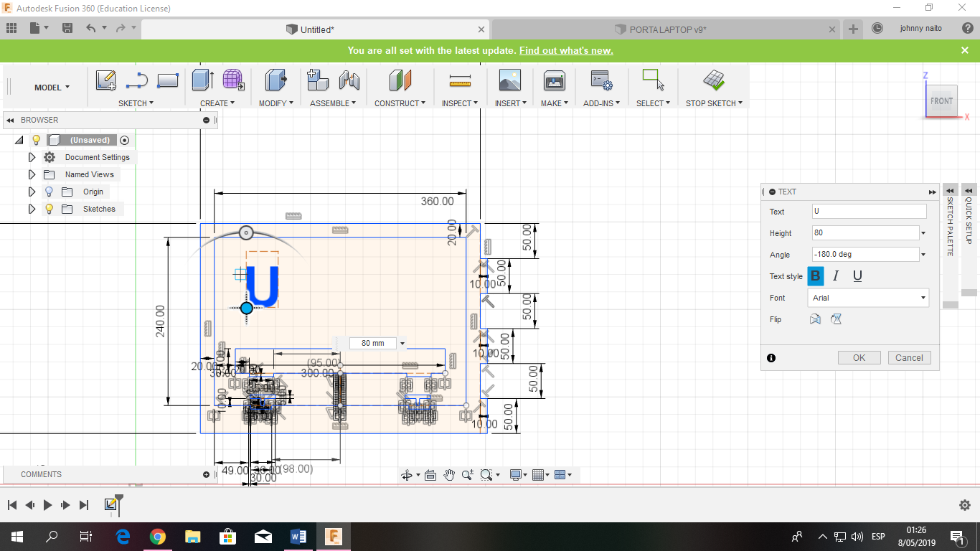Click the Save icon
Image resolution: width=980 pixels, height=551 pixels.
point(67,28)
